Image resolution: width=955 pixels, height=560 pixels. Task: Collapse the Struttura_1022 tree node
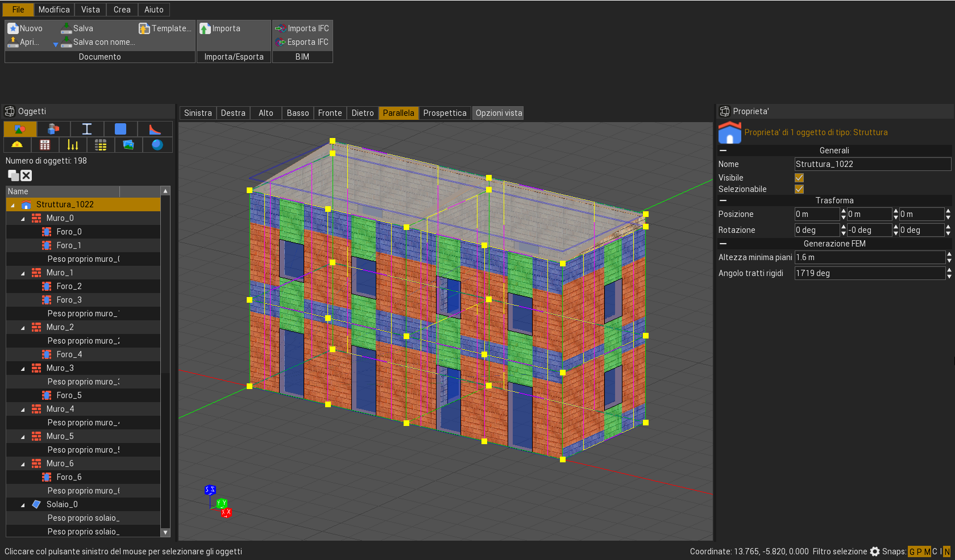click(13, 205)
